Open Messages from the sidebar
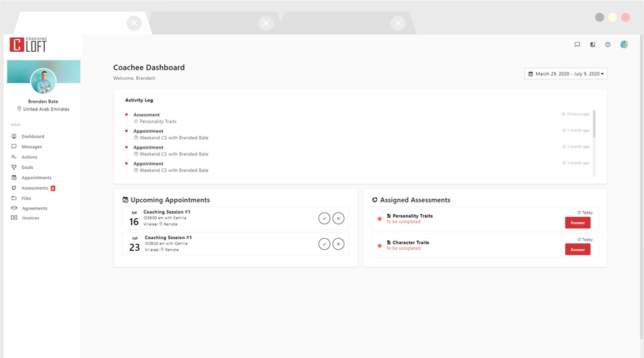Viewport: 644px width, 358px height. click(31, 147)
